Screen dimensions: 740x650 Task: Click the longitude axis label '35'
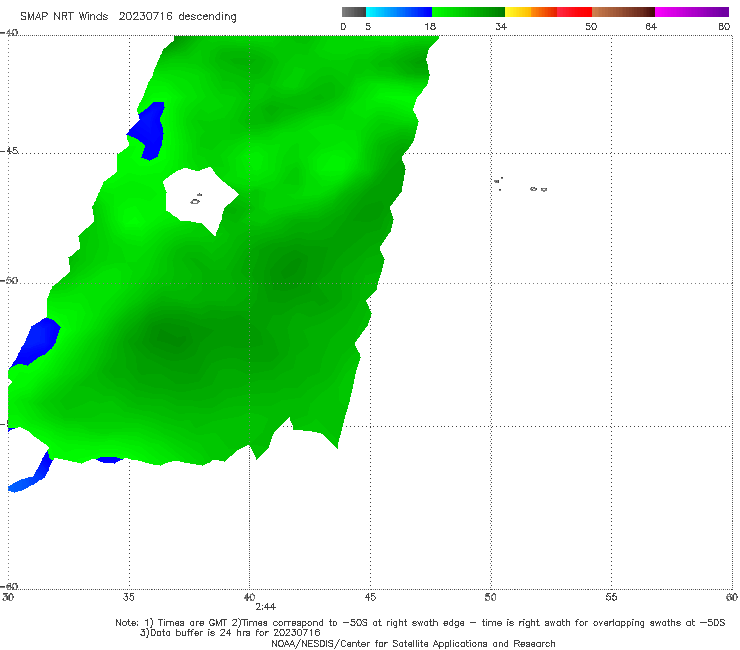(x=129, y=598)
